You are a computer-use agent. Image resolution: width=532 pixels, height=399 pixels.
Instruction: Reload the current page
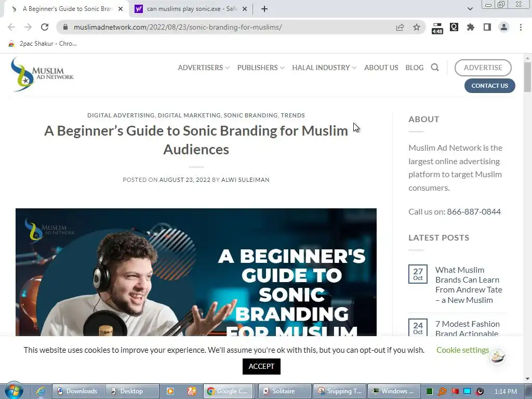(45, 27)
